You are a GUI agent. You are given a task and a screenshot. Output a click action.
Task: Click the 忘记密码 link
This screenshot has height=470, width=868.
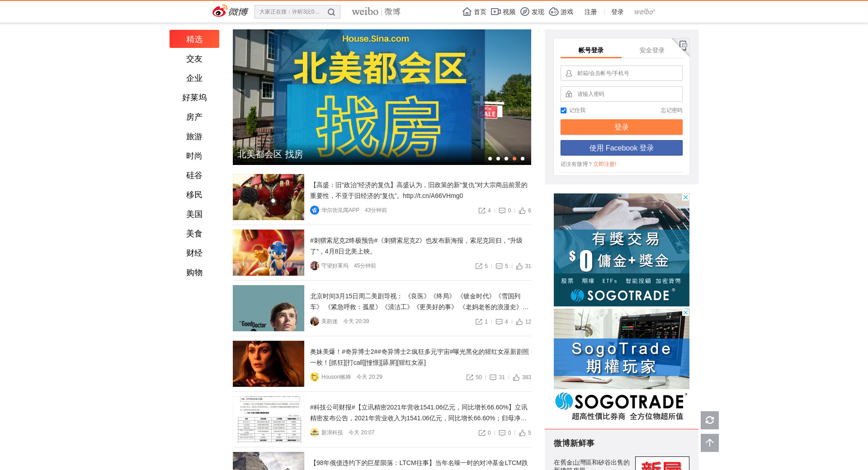[x=671, y=110]
